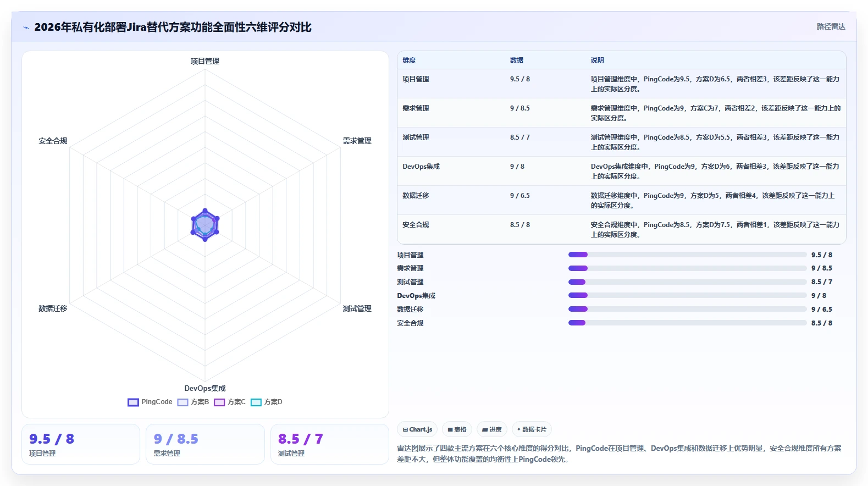Image resolution: width=868 pixels, height=486 pixels.
Task: Click 安全合规 progress bar
Action: pos(688,323)
